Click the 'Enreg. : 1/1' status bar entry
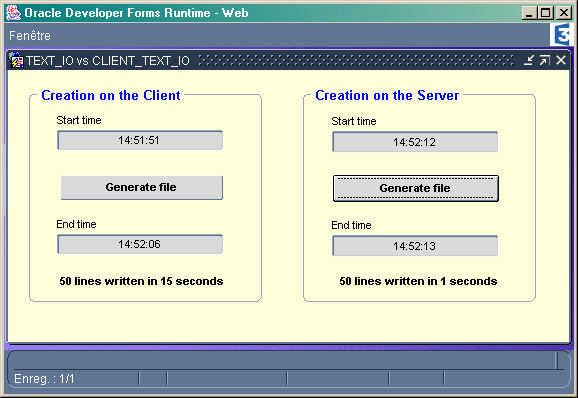This screenshot has width=578, height=398. [44, 378]
